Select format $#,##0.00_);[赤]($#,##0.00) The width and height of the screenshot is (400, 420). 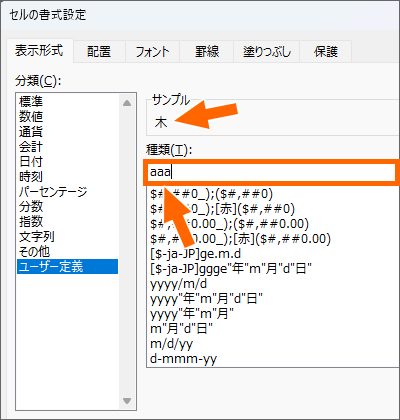click(273, 239)
